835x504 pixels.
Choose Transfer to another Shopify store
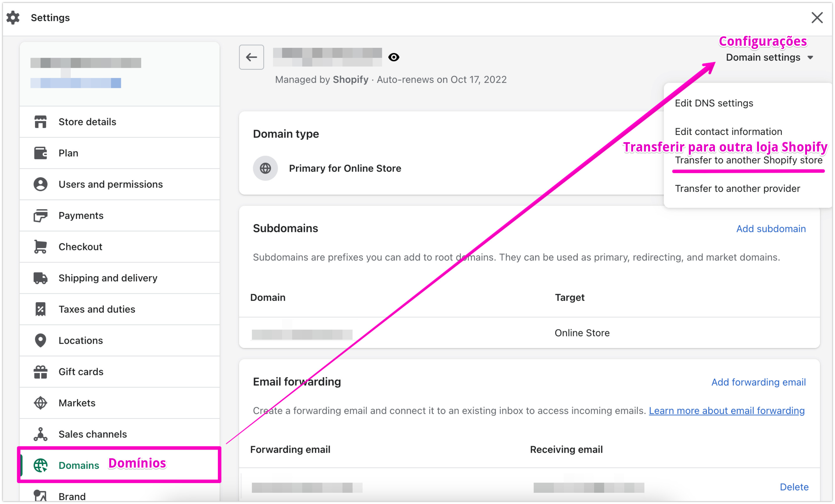pos(748,160)
